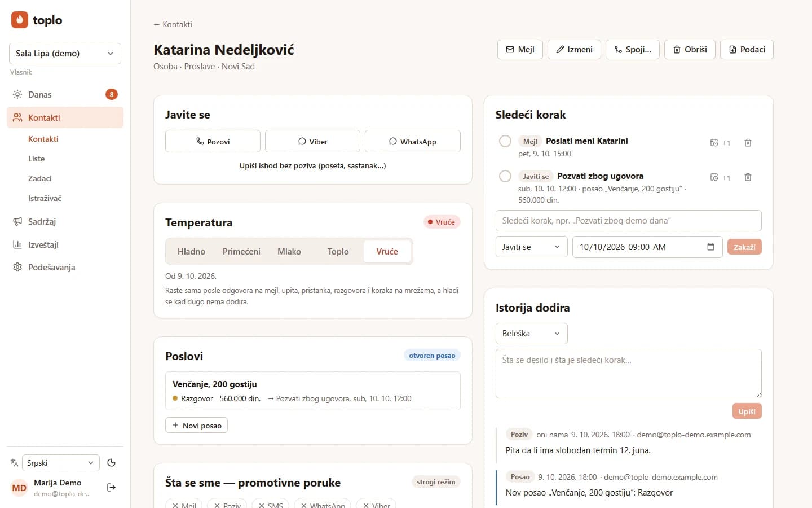Screen dimensions: 812x508
Task: Go back via the ← Kontakti link
Action: coord(173,24)
